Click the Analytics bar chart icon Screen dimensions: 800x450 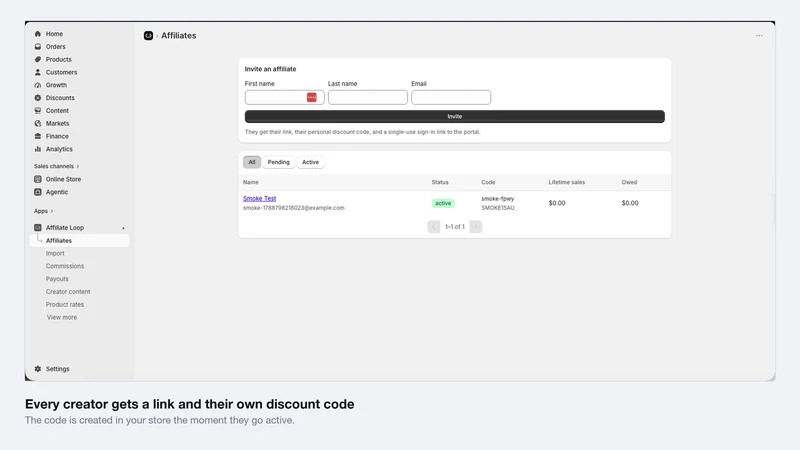pyautogui.click(x=38, y=149)
